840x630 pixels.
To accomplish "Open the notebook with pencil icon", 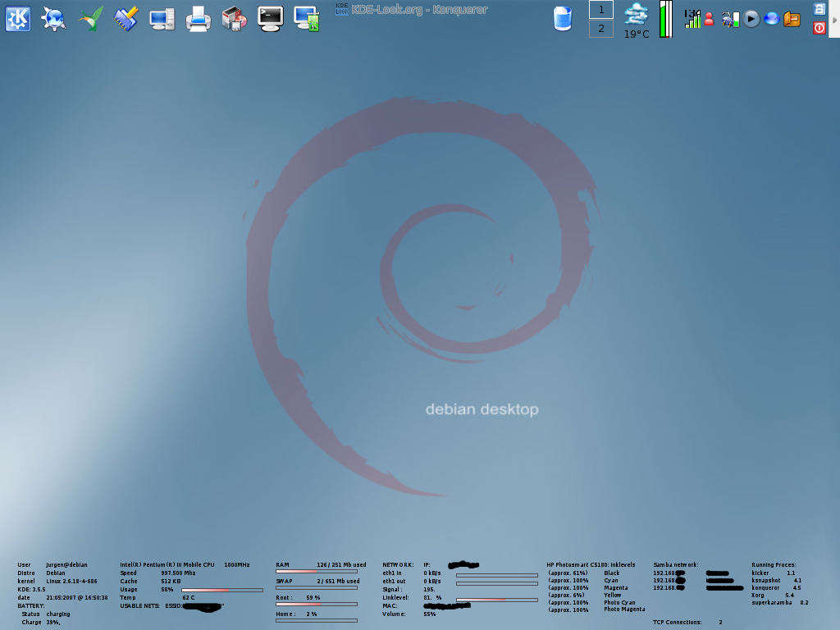I will pos(126,19).
